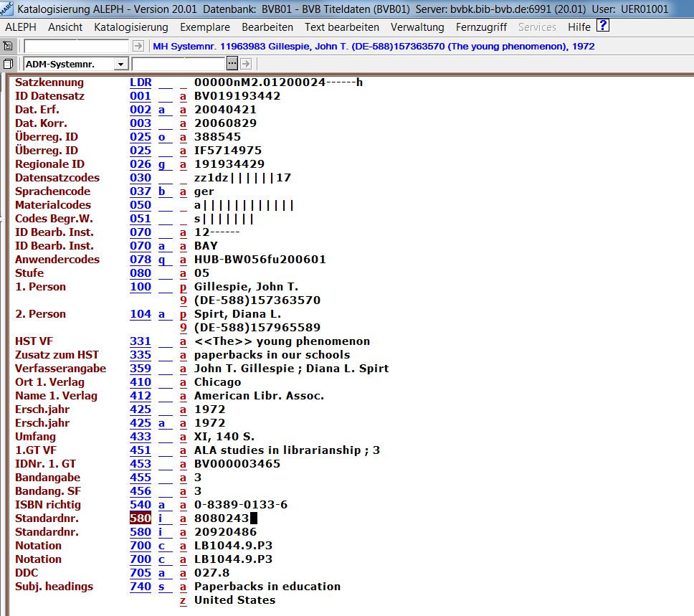The image size is (694, 616).
Task: Click the record icon left of top input field
Action: 8,46
